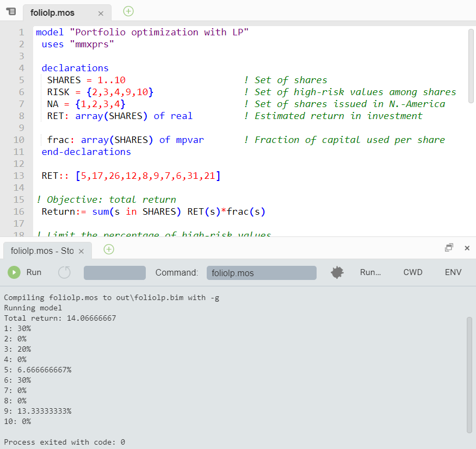This screenshot has width=476, height=449.
Task: Pop out the console panel
Action: 449,247
